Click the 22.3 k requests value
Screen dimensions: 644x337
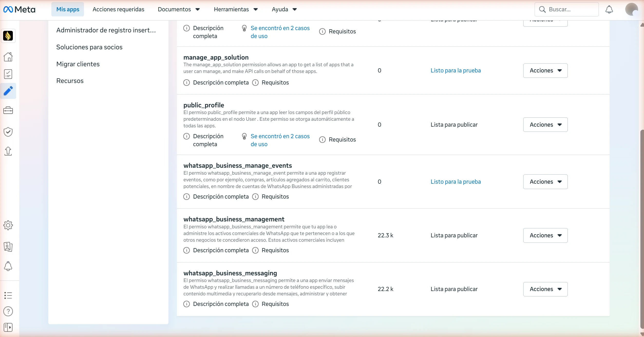[385, 236]
